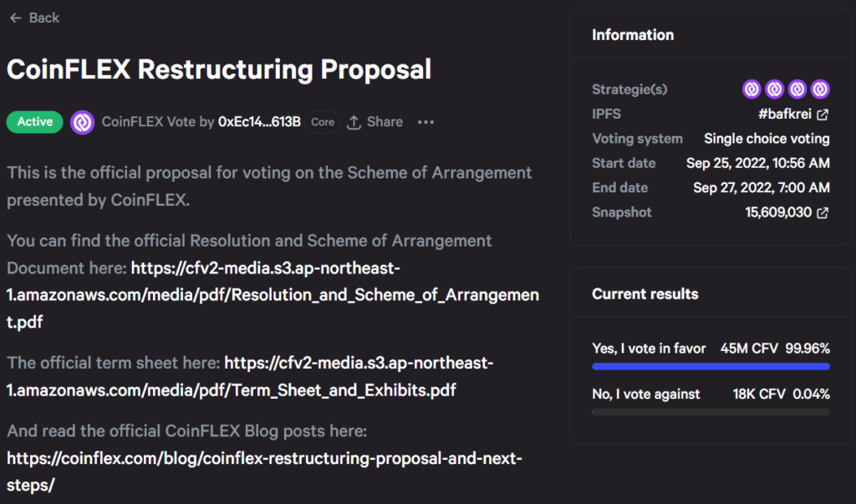Click the Share icon
This screenshot has height=504, width=856.
click(x=354, y=122)
